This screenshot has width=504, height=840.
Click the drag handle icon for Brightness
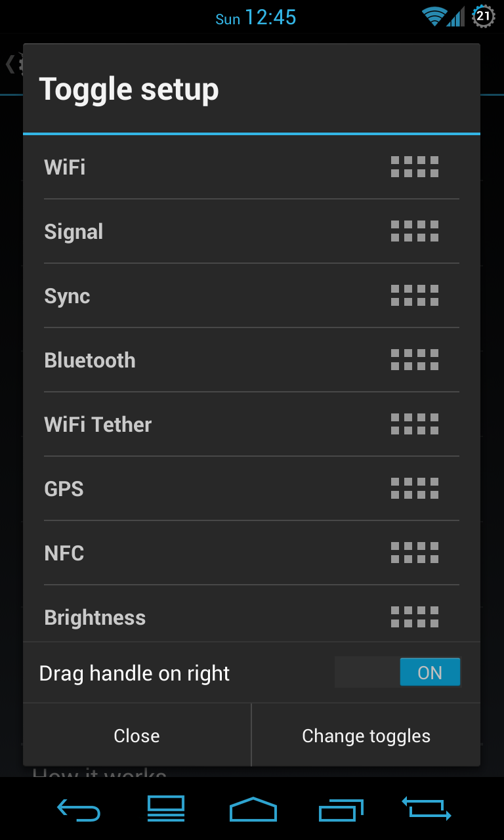pos(415,617)
